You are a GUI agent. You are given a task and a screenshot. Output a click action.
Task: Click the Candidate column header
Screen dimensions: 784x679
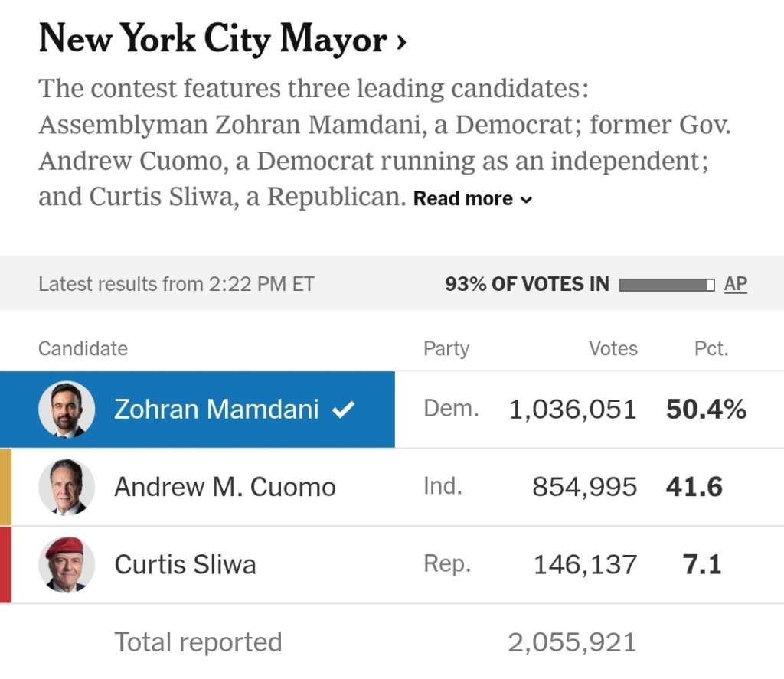coord(83,349)
